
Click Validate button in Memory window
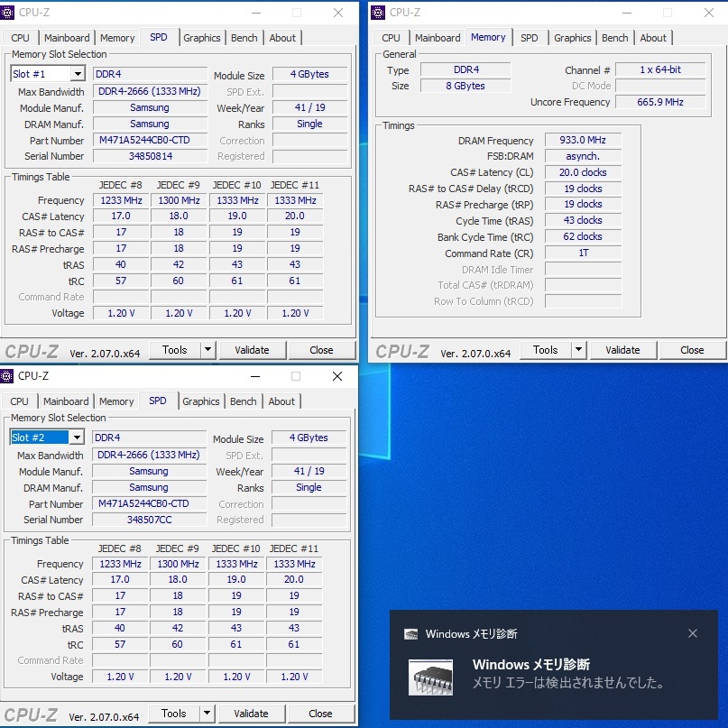coord(622,350)
